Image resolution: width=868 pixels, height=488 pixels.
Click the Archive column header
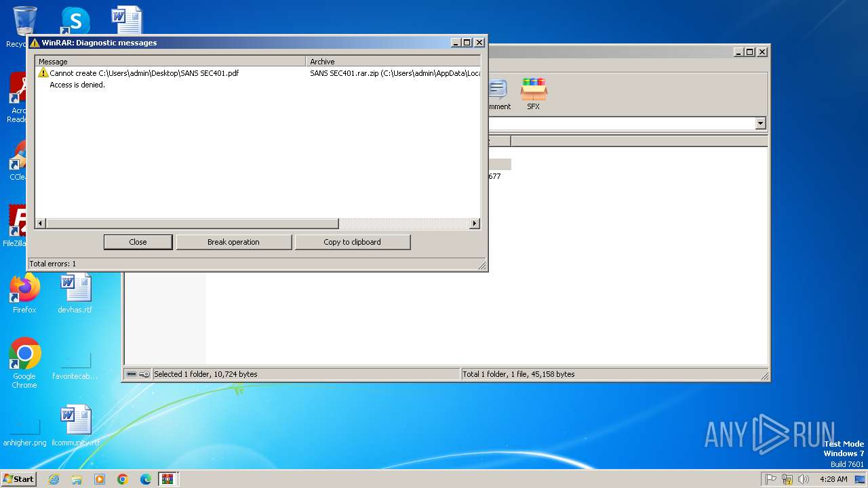393,61
